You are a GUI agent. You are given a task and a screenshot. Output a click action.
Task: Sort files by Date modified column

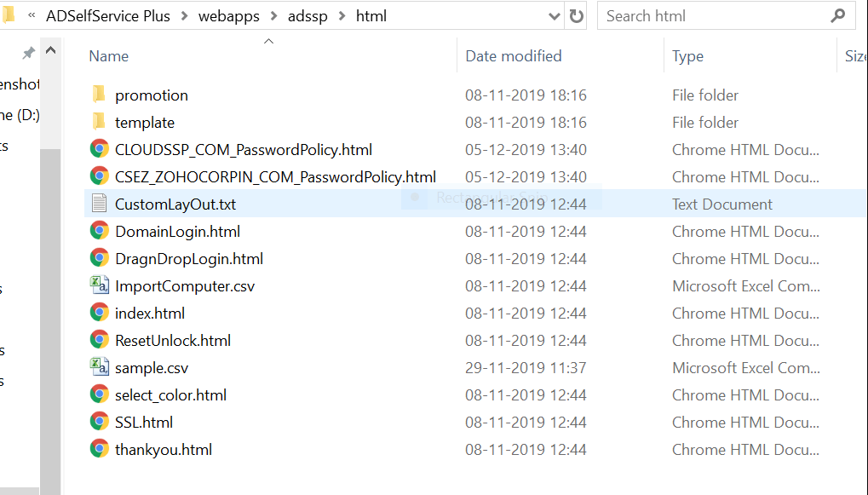coord(513,56)
